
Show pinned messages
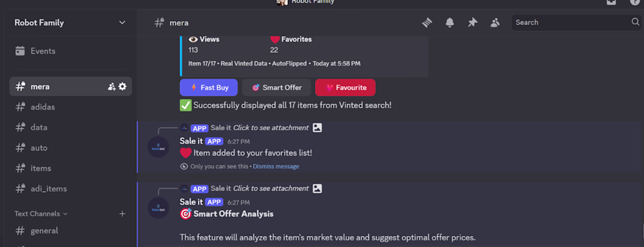[472, 23]
